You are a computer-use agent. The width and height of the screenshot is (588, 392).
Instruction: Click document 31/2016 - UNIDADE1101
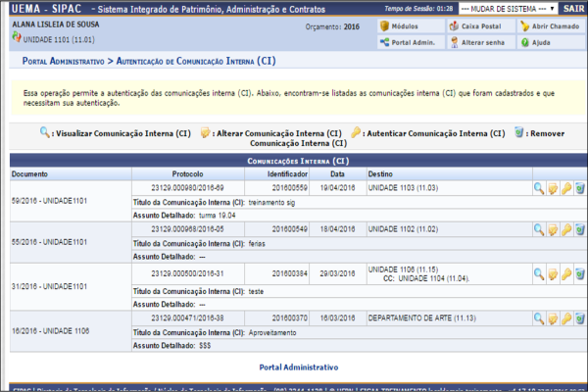(x=49, y=286)
